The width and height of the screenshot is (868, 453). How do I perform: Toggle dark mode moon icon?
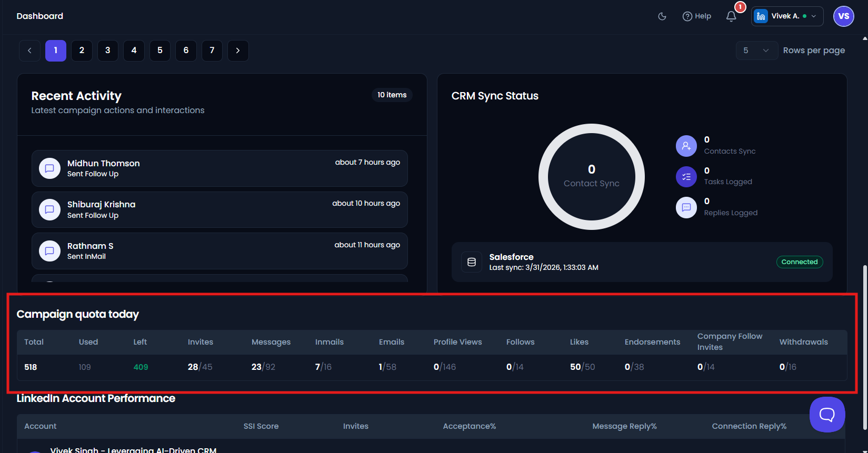click(x=662, y=16)
